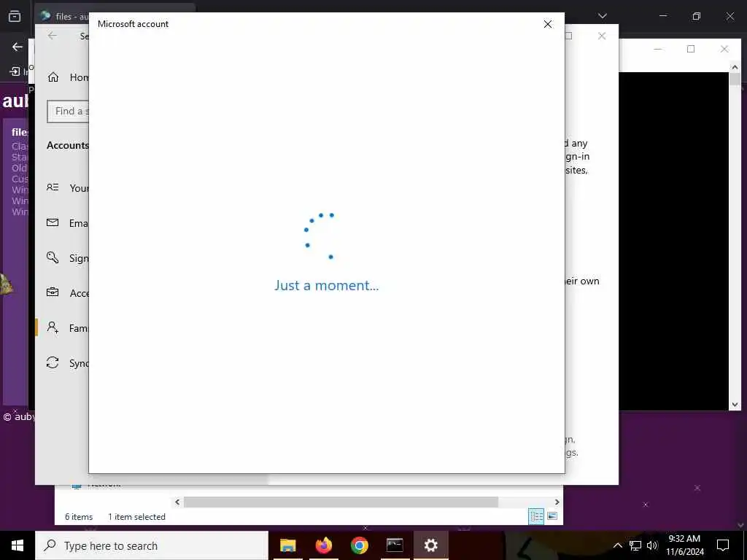Click the Settings back arrow
The image size is (747, 560).
point(53,36)
